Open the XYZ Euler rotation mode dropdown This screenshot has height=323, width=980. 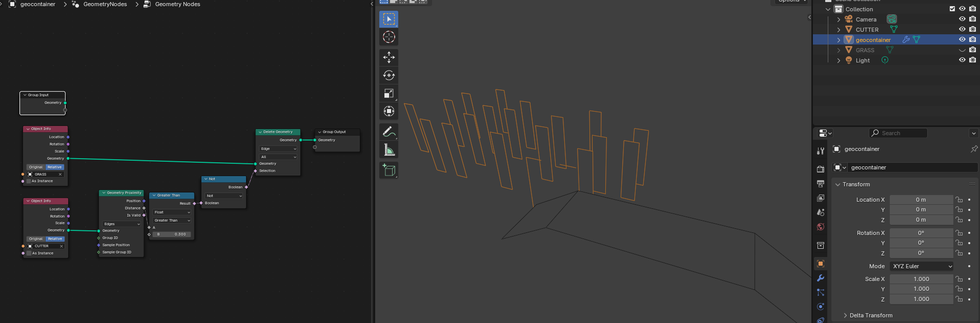(x=922, y=266)
